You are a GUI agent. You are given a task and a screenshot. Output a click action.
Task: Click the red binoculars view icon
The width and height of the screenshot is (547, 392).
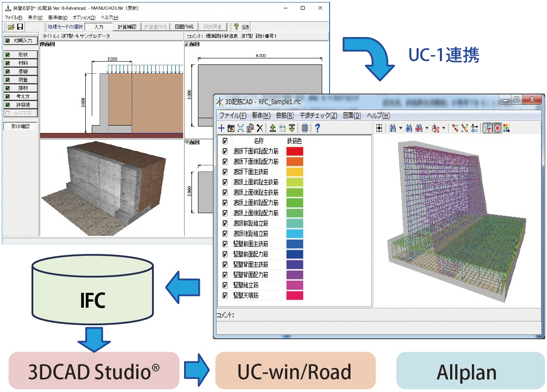tap(419, 128)
